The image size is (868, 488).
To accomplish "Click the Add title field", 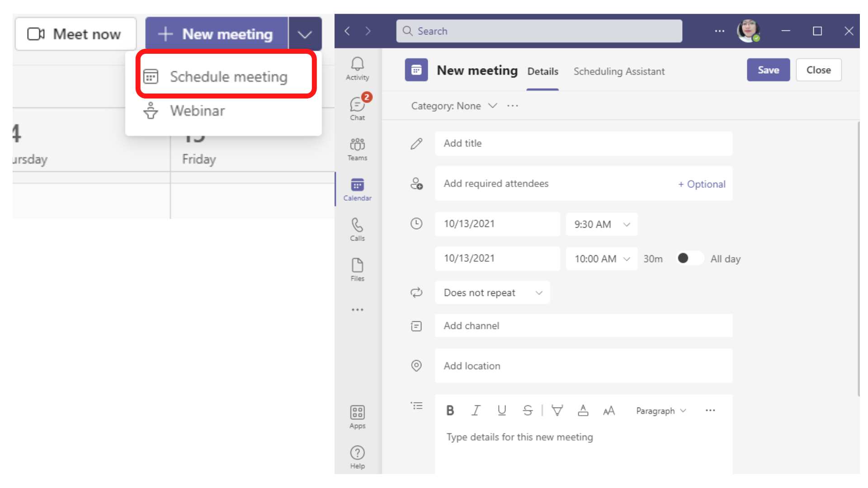I will pos(583,144).
